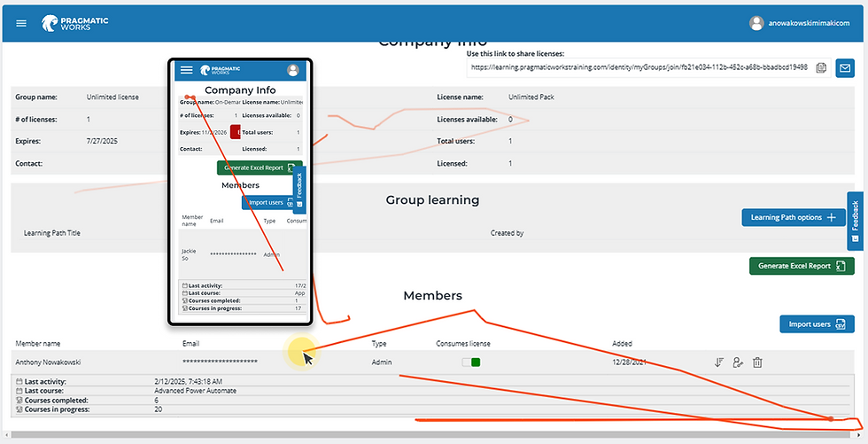The image size is (868, 444).
Task: Click the horizontal scrollbar at page bottom
Action: 432,435
